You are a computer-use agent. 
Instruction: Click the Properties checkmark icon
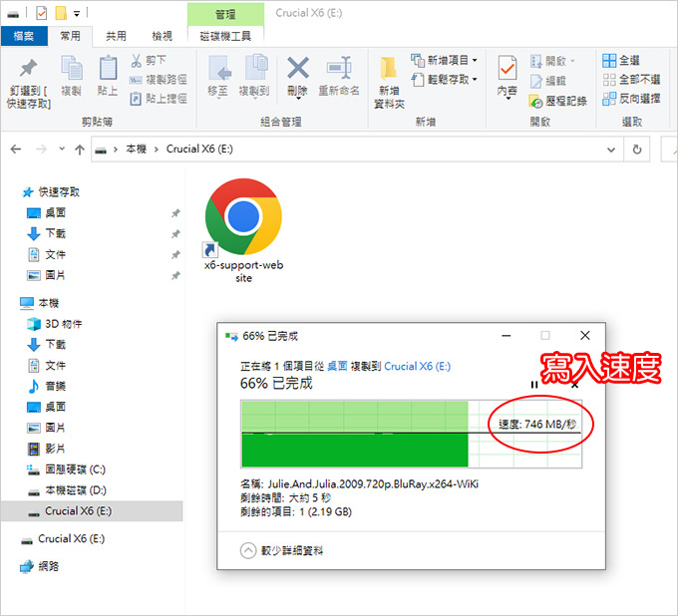507,69
